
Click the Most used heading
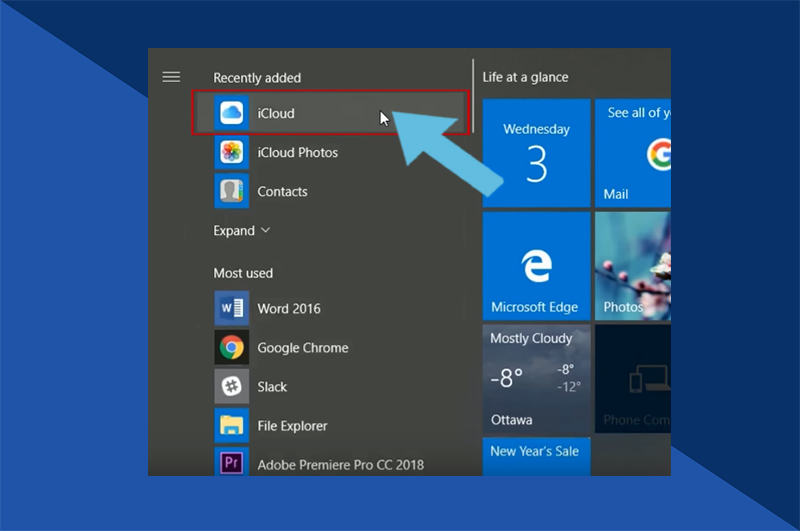pos(243,273)
